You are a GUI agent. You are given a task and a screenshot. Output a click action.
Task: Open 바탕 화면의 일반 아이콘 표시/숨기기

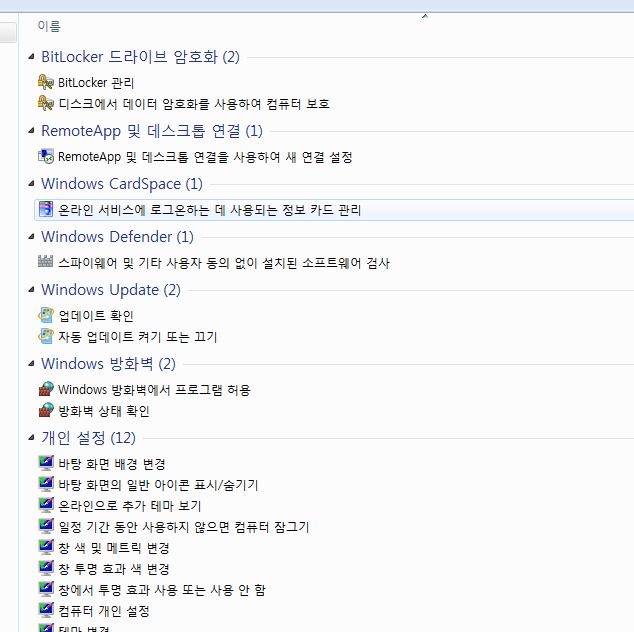coord(158,484)
